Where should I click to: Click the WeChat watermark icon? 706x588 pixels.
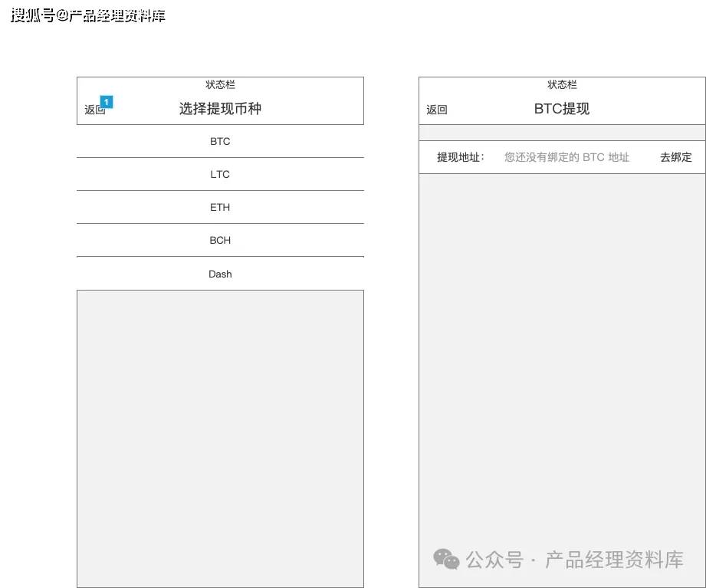(x=446, y=560)
